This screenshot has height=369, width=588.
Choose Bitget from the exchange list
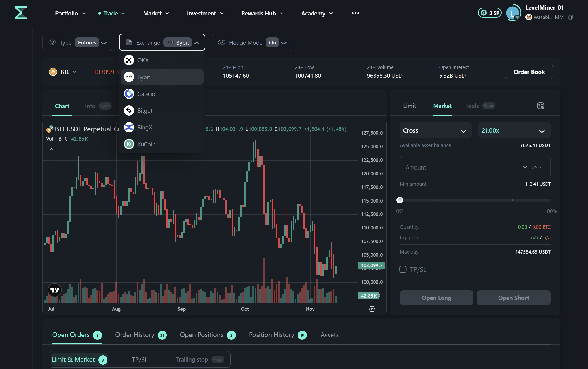tap(162, 111)
